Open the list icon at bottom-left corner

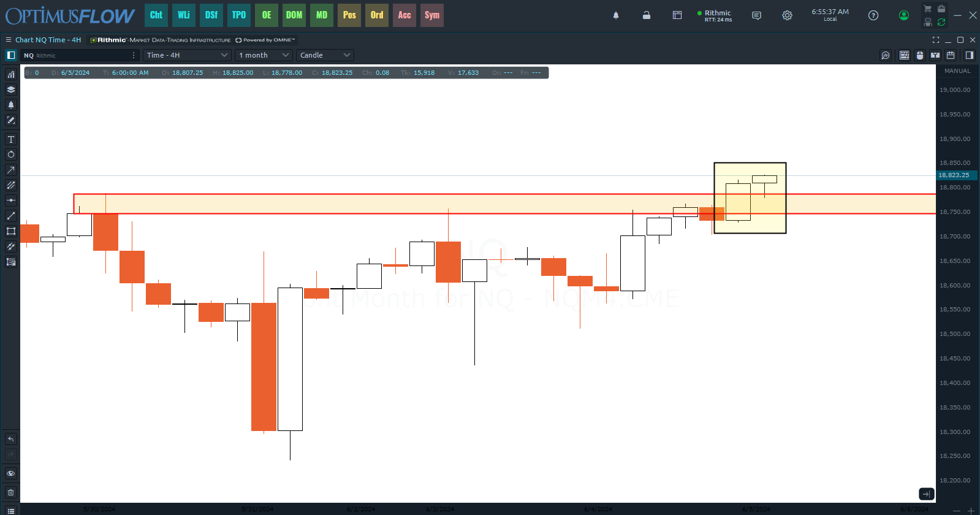pos(10,510)
